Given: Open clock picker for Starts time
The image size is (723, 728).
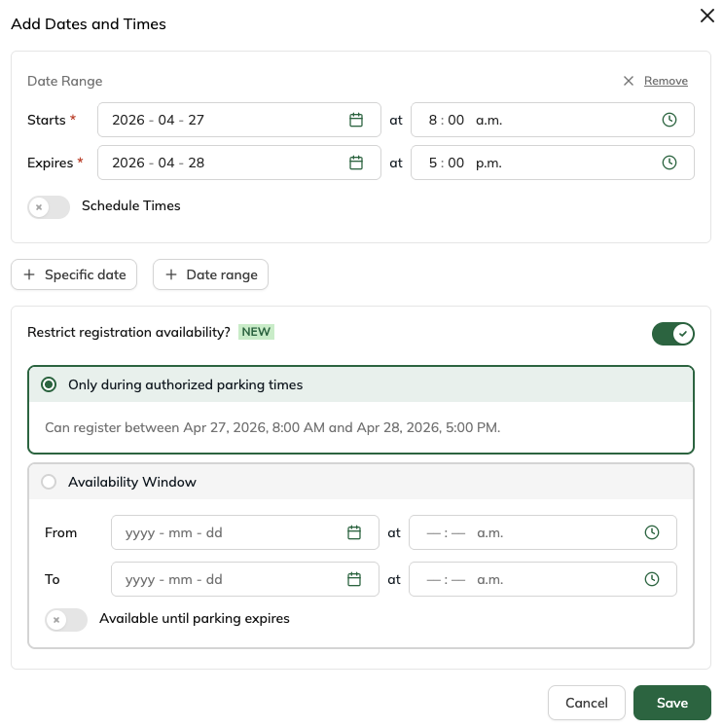Looking at the screenshot, I should [669, 120].
